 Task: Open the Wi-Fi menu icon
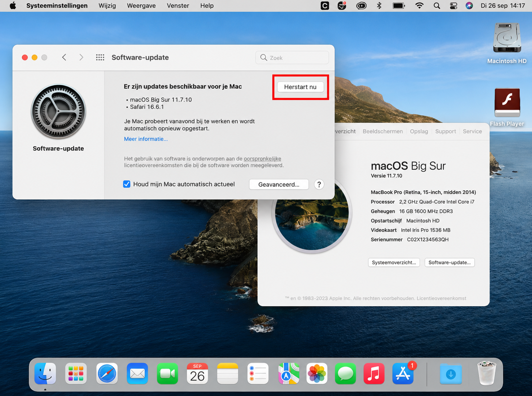click(x=419, y=5)
